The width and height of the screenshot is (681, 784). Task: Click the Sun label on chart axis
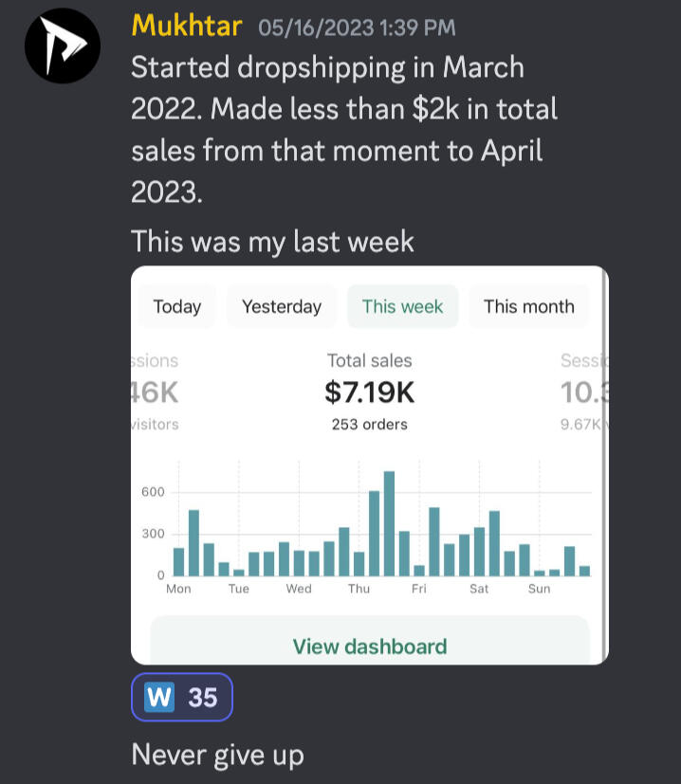point(539,589)
